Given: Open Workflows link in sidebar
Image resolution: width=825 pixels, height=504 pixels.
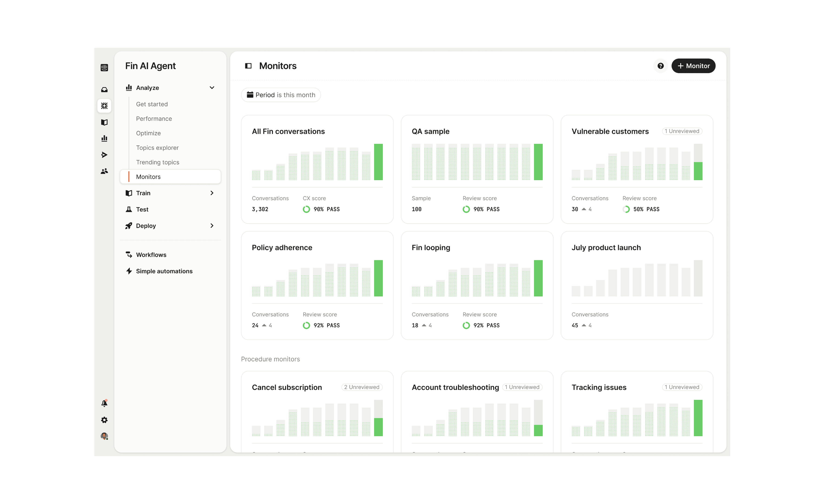Looking at the screenshot, I should pyautogui.click(x=151, y=255).
